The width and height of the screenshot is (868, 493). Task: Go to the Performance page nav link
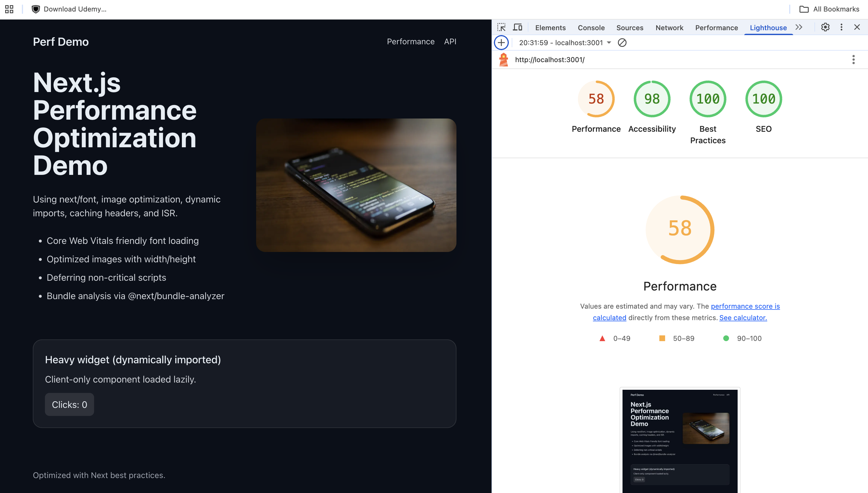click(x=411, y=41)
